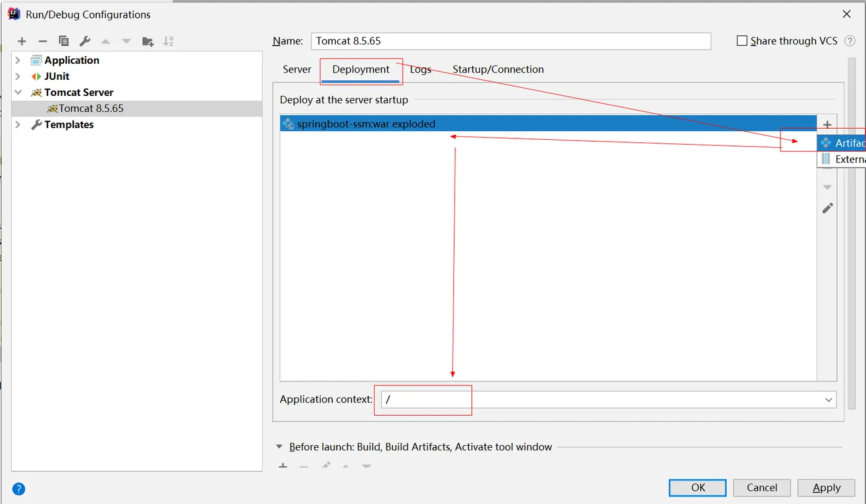This screenshot has height=504, width=866.
Task: Copy the selected configuration
Action: (64, 41)
